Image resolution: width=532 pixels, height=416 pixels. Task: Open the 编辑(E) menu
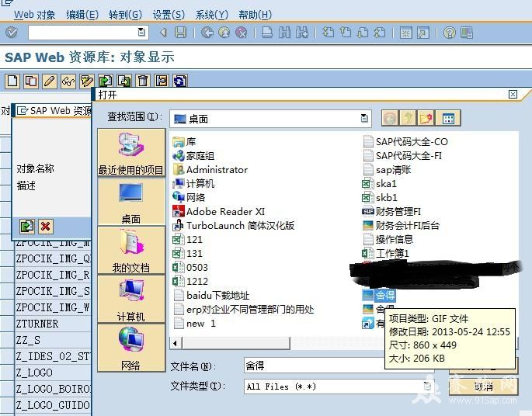82,15
